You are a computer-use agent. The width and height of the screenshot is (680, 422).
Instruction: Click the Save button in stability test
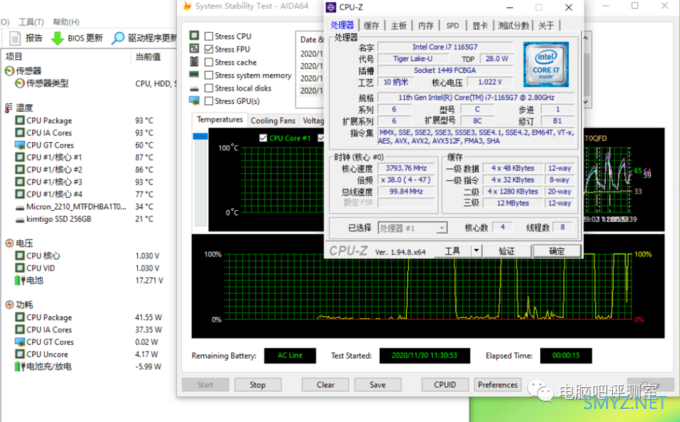click(378, 385)
